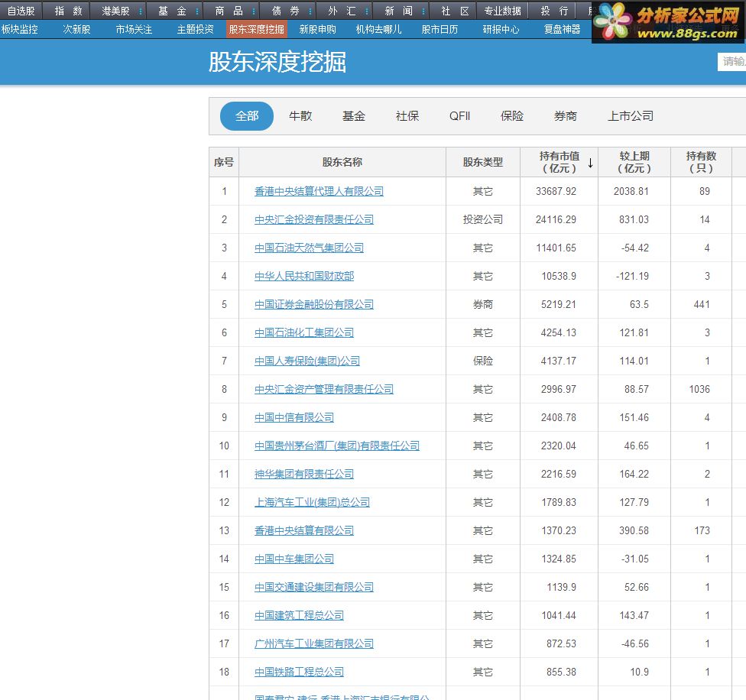Open 中央汇金资产管理有限责任公司 link
The image size is (746, 700).
pyautogui.click(x=324, y=390)
